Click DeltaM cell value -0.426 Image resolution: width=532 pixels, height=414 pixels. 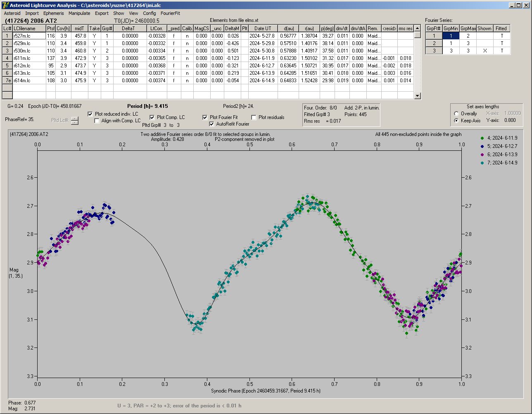click(x=233, y=43)
